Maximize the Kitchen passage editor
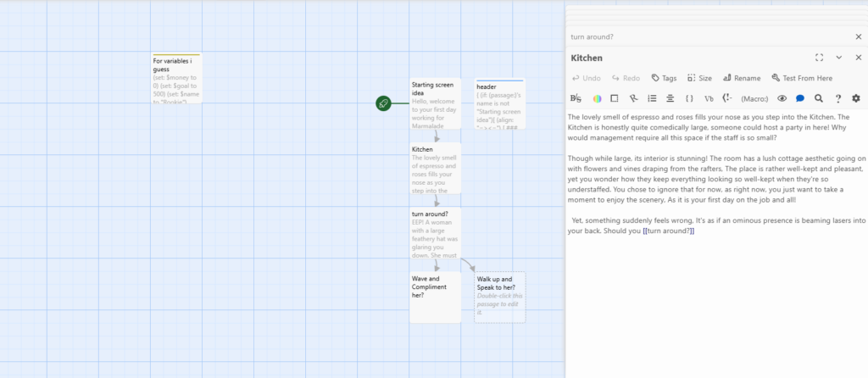Viewport: 868px width, 378px height. click(x=820, y=58)
